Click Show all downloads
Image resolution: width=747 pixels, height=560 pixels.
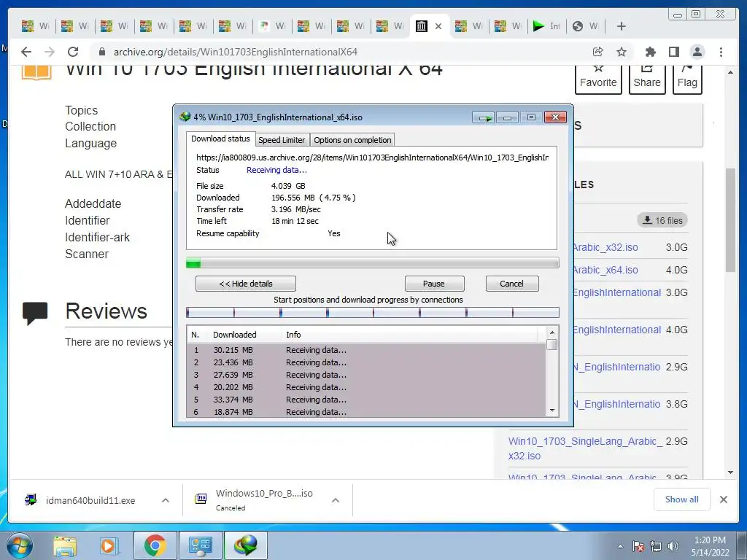coord(682,499)
